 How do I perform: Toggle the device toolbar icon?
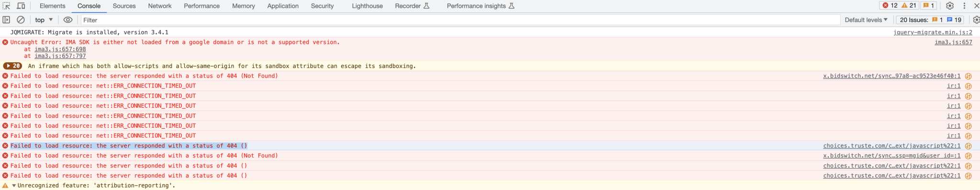tap(21, 6)
